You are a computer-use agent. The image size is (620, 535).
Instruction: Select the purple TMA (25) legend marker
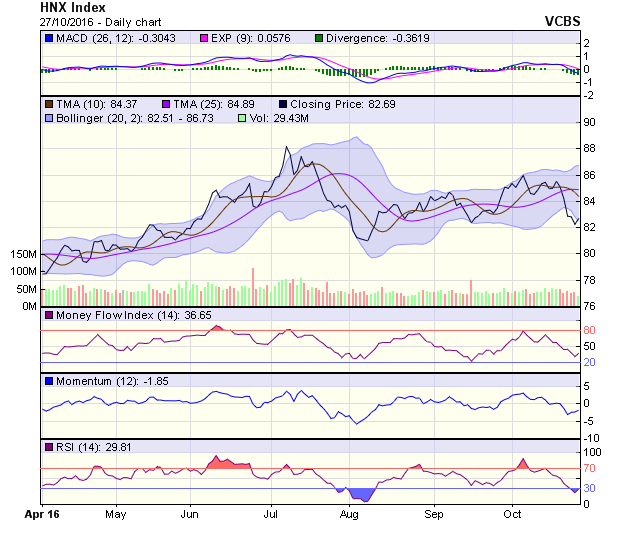pos(166,104)
